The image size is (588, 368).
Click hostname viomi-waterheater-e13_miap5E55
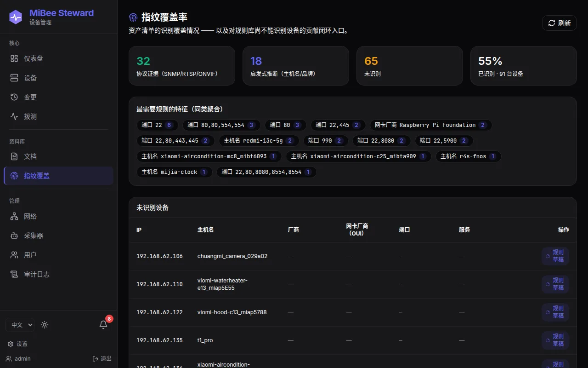pos(222,284)
